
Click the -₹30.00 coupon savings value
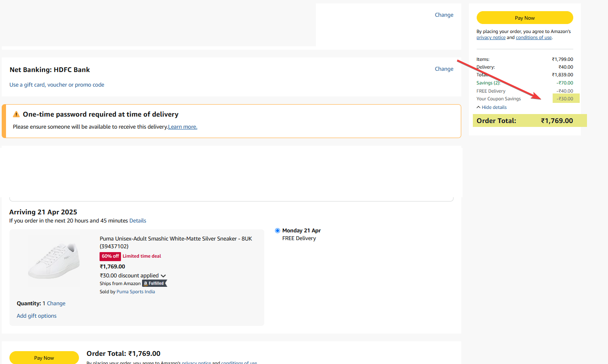point(565,99)
